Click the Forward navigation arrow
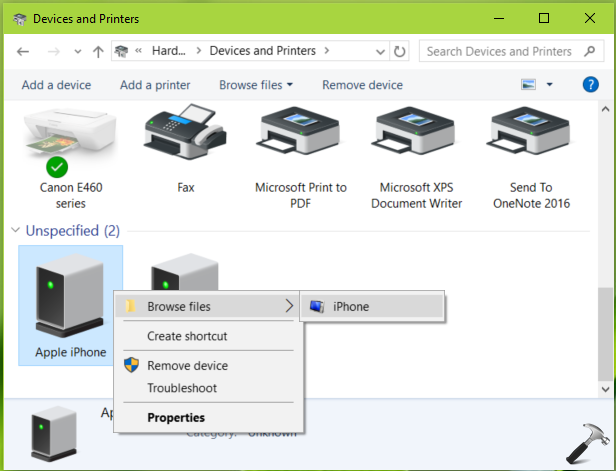 pyautogui.click(x=54, y=51)
